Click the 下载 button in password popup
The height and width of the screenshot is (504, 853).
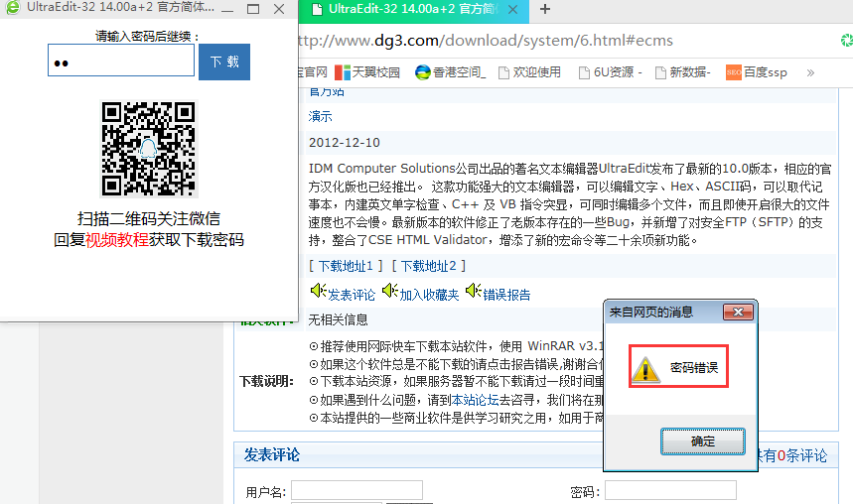(224, 62)
